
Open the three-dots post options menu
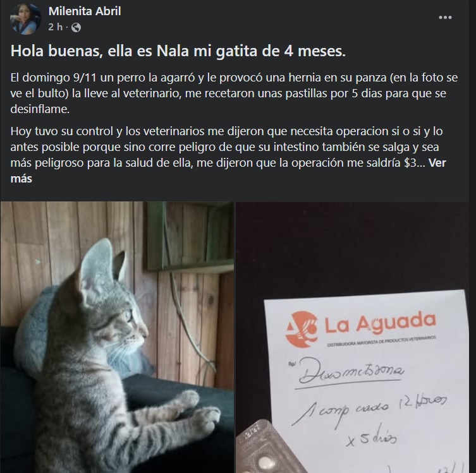445,18
